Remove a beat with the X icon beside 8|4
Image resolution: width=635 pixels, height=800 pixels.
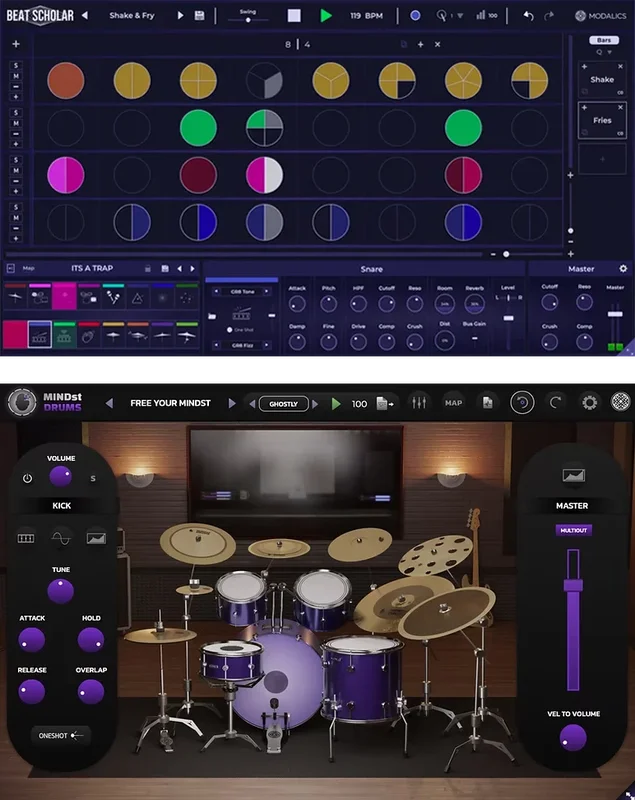(x=437, y=44)
